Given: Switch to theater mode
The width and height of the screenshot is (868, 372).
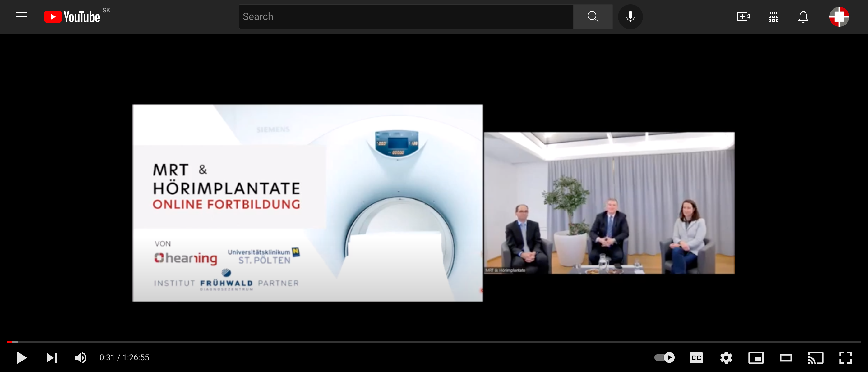Looking at the screenshot, I should point(786,357).
